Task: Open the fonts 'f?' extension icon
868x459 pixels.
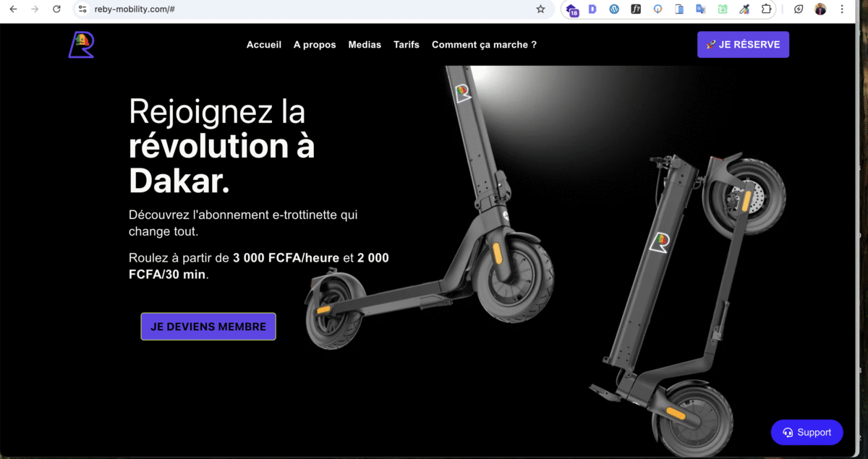Action: pyautogui.click(x=636, y=9)
